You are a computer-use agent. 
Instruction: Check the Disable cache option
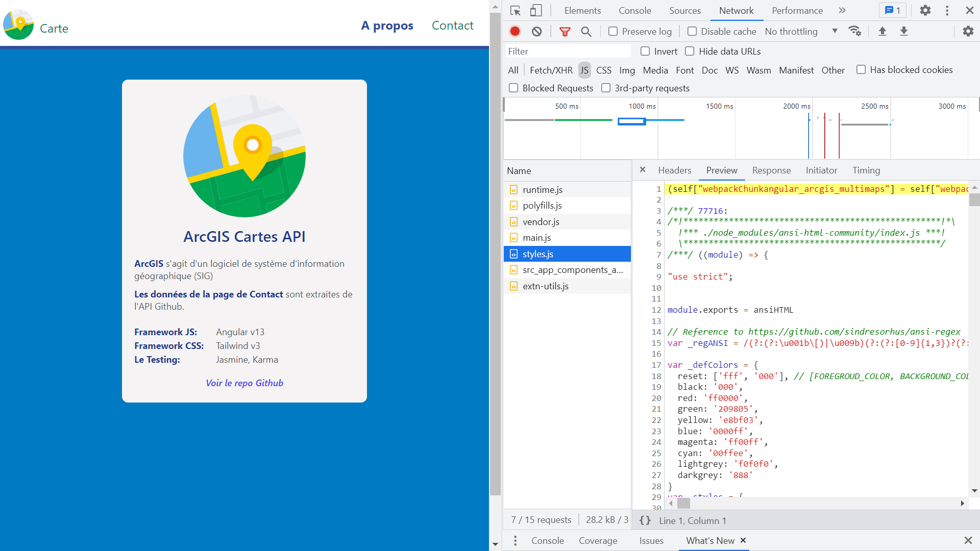(x=692, y=31)
